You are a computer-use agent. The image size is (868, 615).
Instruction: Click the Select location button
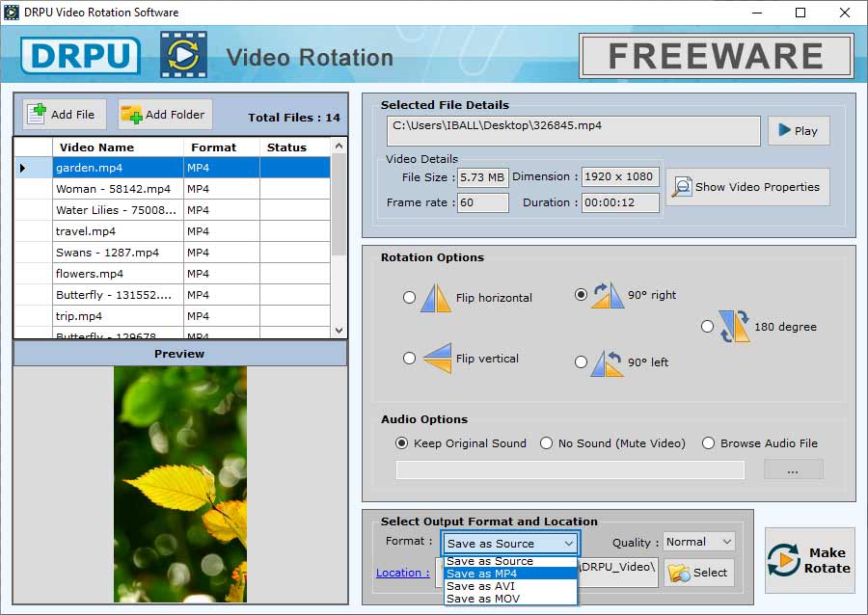coord(699,573)
